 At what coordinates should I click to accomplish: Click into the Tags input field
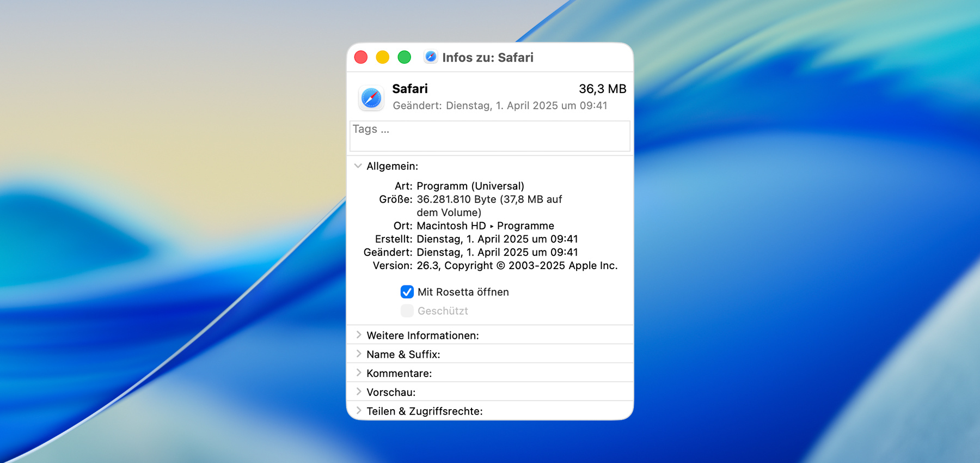click(x=490, y=136)
